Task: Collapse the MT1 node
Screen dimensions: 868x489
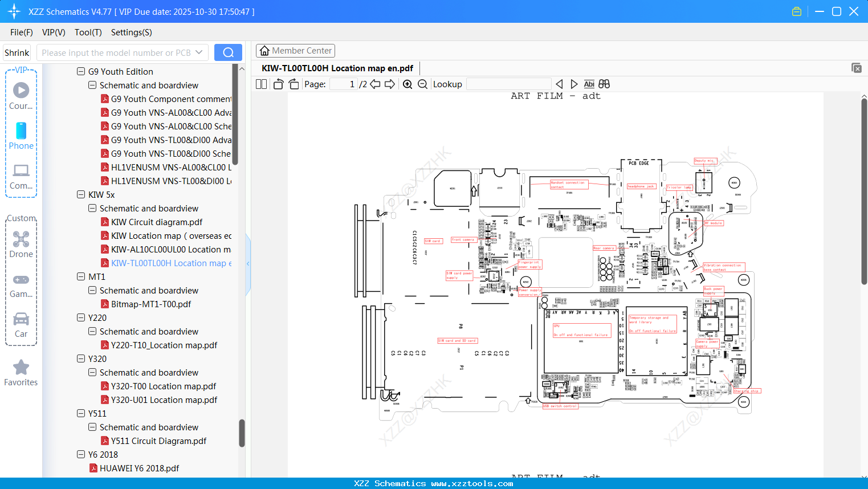Action: [81, 277]
